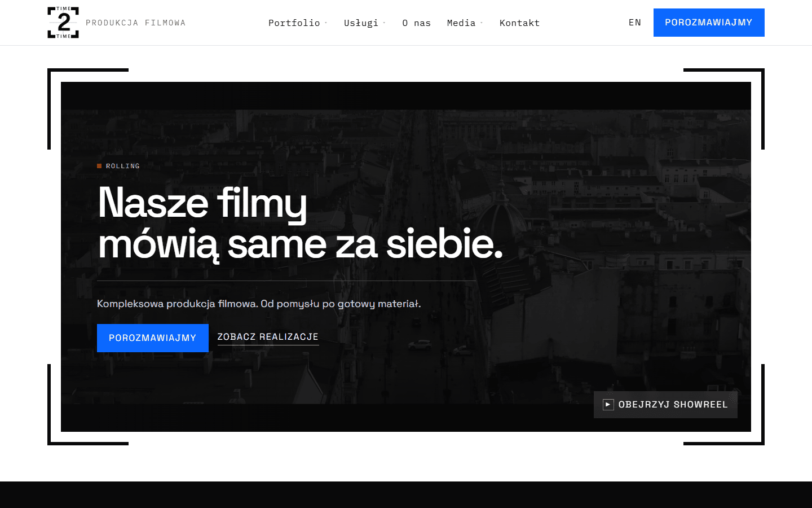Open the Usługi menu item

pyautogui.click(x=361, y=23)
